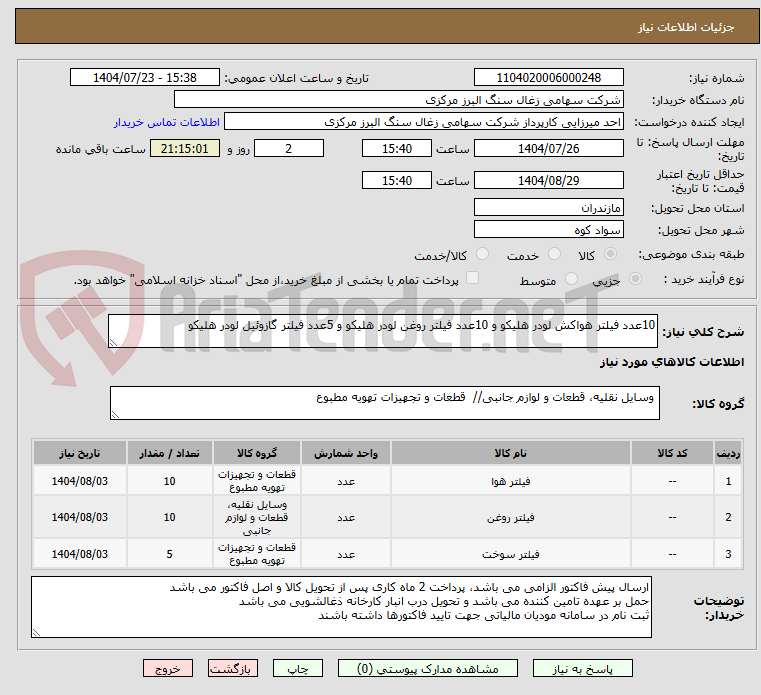Click the price validity time 15:40 field
Image resolution: width=761 pixels, height=695 pixels.
tap(397, 181)
